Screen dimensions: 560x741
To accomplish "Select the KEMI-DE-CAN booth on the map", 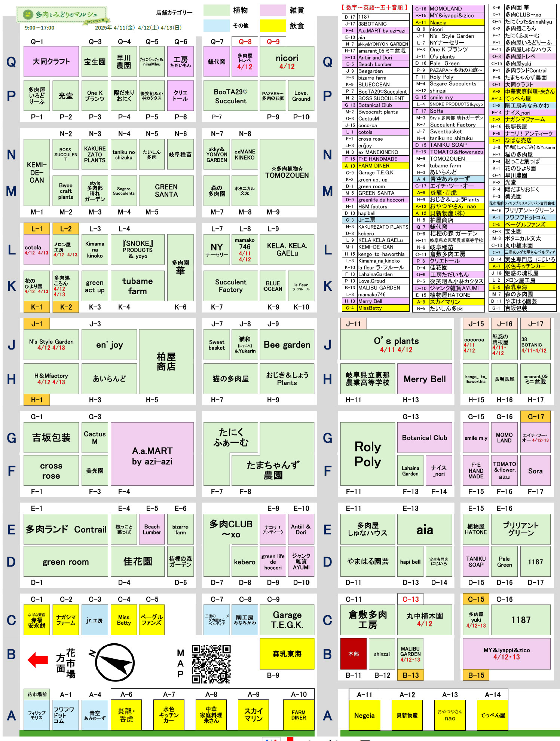I will [x=37, y=173].
